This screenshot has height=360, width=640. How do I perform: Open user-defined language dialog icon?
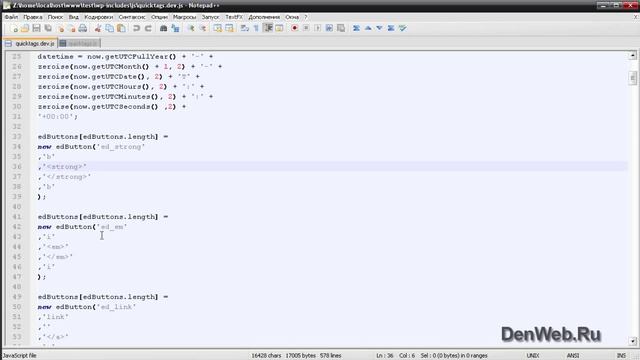279,28
